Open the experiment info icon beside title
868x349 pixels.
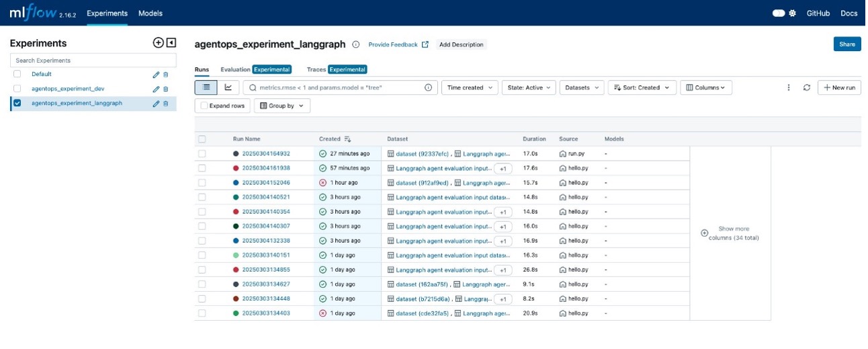(x=356, y=44)
